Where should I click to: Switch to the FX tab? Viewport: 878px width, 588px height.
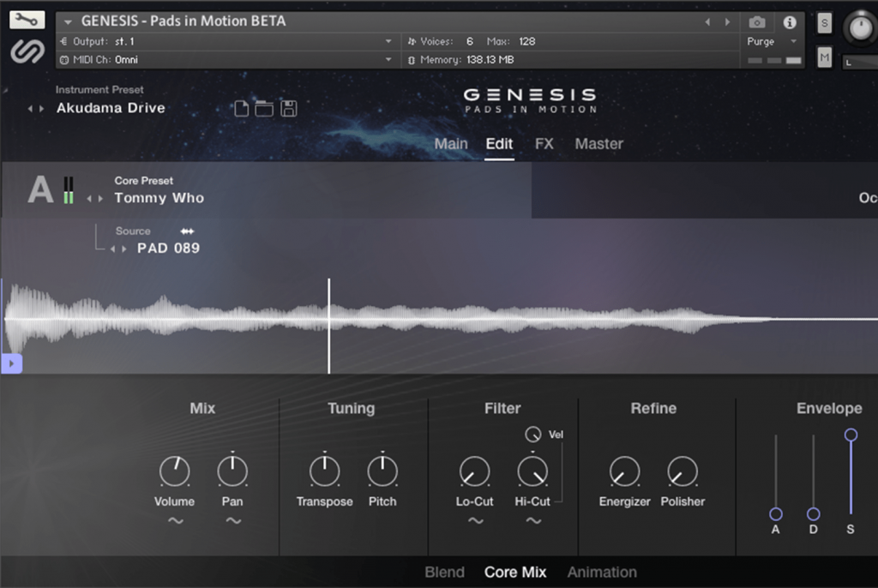544,144
